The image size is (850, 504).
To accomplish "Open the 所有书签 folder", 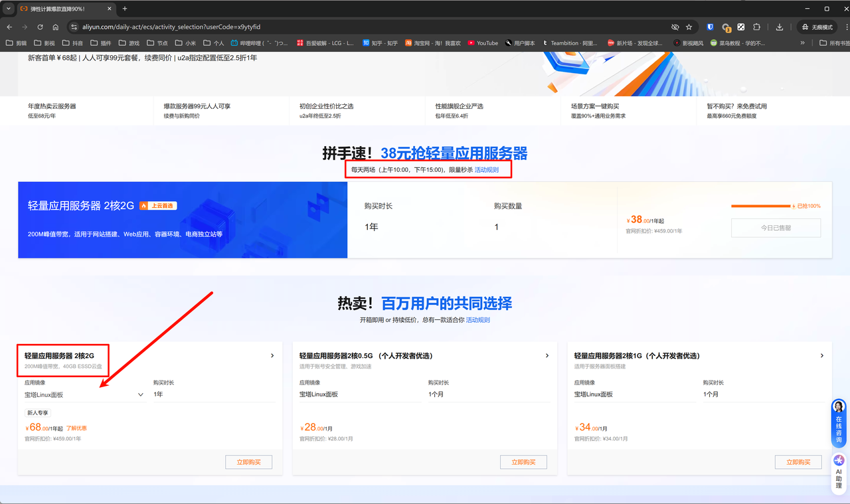I will pyautogui.click(x=834, y=43).
